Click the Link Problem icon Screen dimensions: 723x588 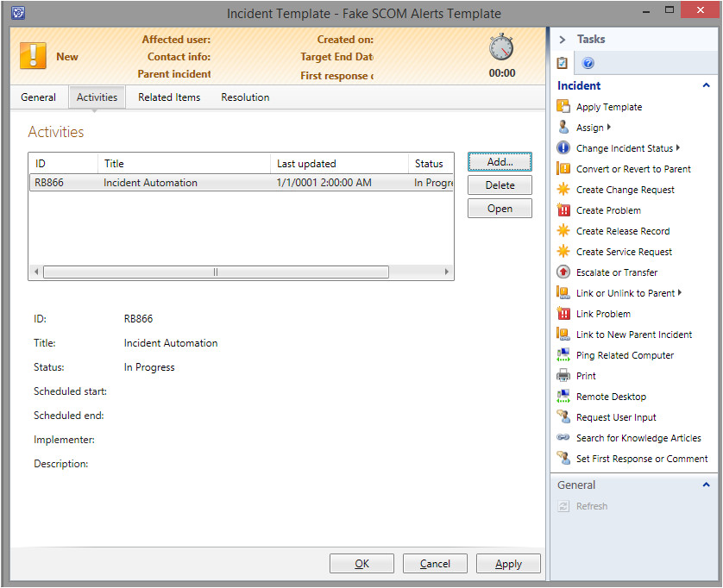click(563, 314)
